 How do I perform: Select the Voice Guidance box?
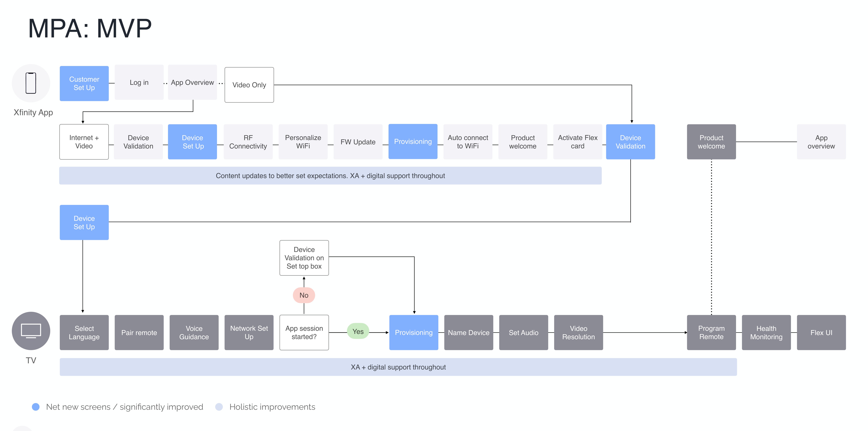(194, 332)
